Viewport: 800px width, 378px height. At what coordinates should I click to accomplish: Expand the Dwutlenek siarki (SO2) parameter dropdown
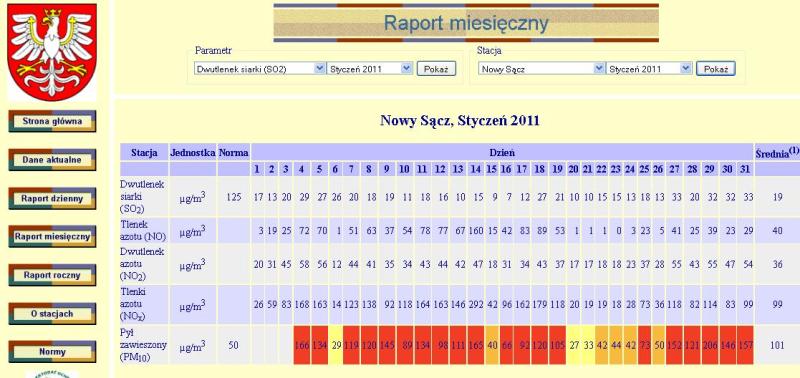tap(260, 69)
